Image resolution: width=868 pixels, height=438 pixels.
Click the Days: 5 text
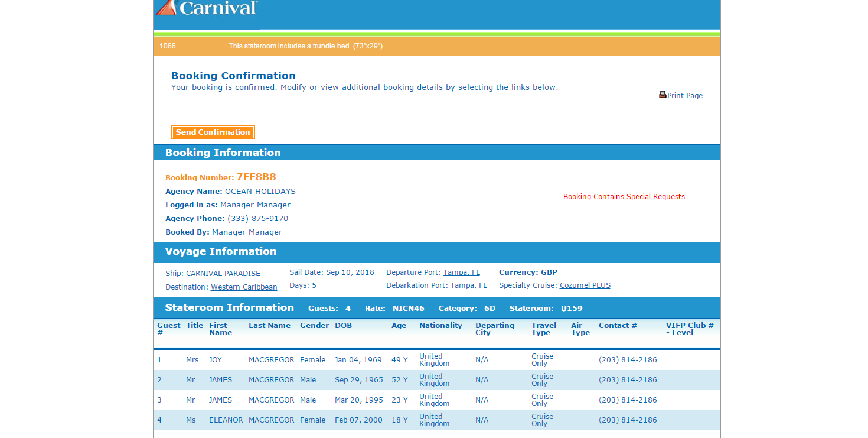pyautogui.click(x=303, y=285)
